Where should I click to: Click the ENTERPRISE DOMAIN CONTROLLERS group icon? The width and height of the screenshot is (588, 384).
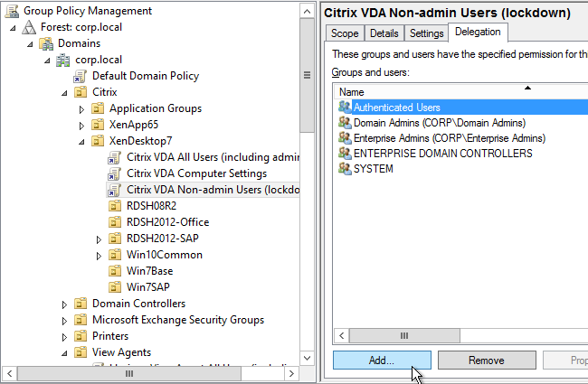pos(345,154)
